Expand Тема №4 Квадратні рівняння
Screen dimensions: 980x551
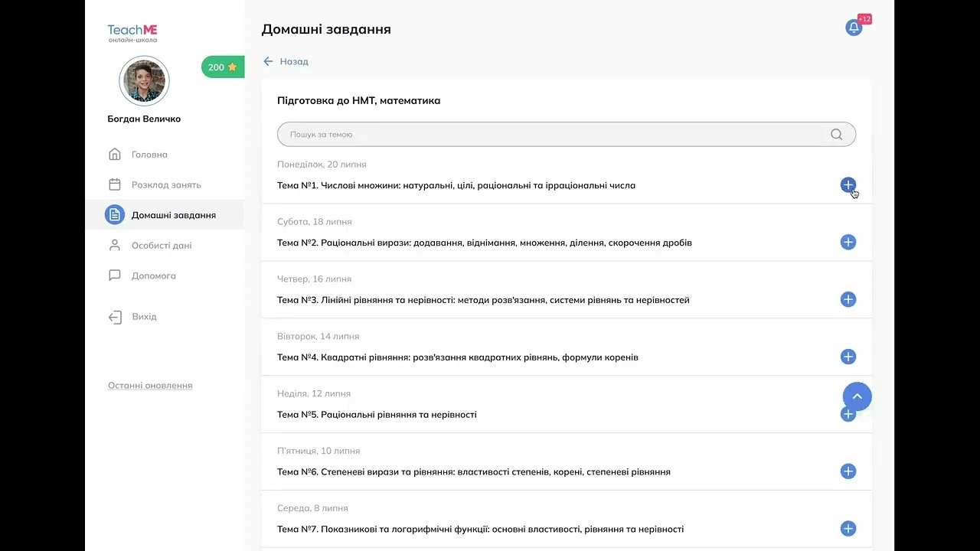848,357
